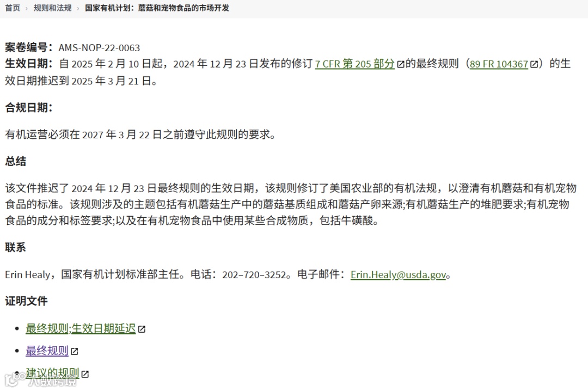Open the 7 CFR 第 205 部分 link

coord(355,64)
